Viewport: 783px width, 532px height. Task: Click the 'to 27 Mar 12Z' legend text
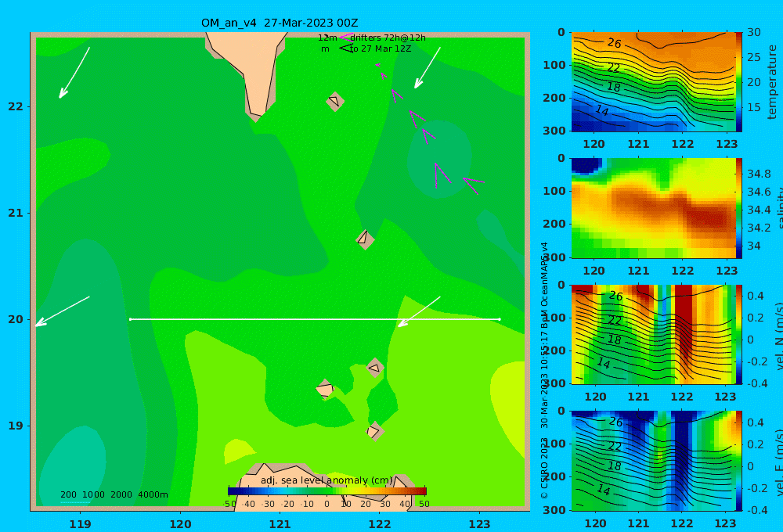pos(380,49)
